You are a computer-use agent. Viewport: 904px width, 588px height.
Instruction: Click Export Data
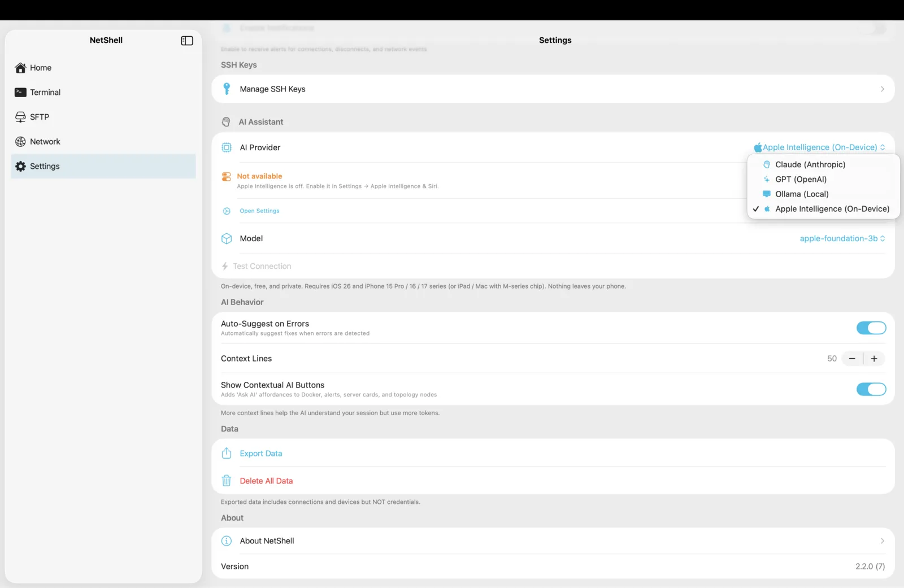tap(261, 453)
